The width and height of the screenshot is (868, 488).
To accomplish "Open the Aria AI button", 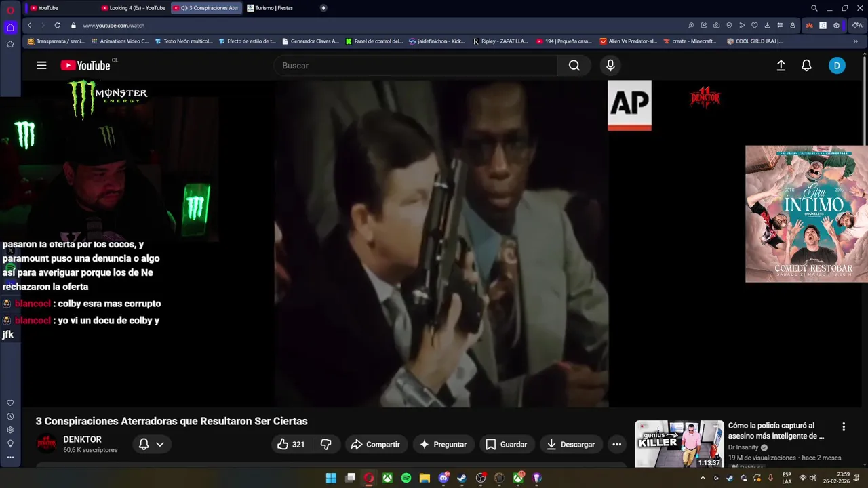I will pos(858,25).
